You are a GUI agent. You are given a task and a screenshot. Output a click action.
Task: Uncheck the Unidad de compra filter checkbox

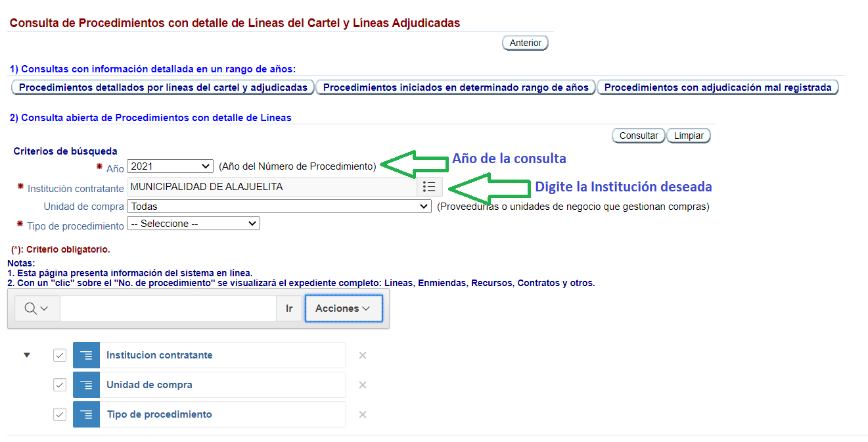coord(60,384)
